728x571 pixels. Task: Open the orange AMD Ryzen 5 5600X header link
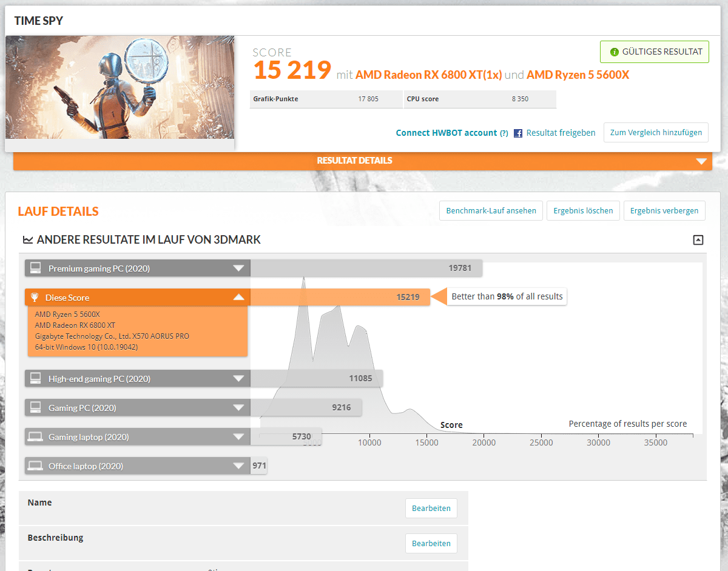(578, 75)
